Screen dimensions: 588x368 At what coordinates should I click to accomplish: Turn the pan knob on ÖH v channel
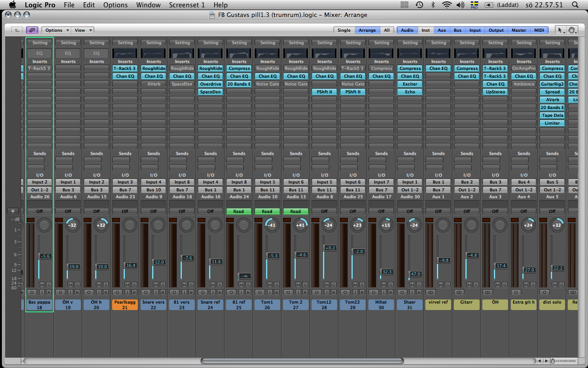tap(73, 225)
